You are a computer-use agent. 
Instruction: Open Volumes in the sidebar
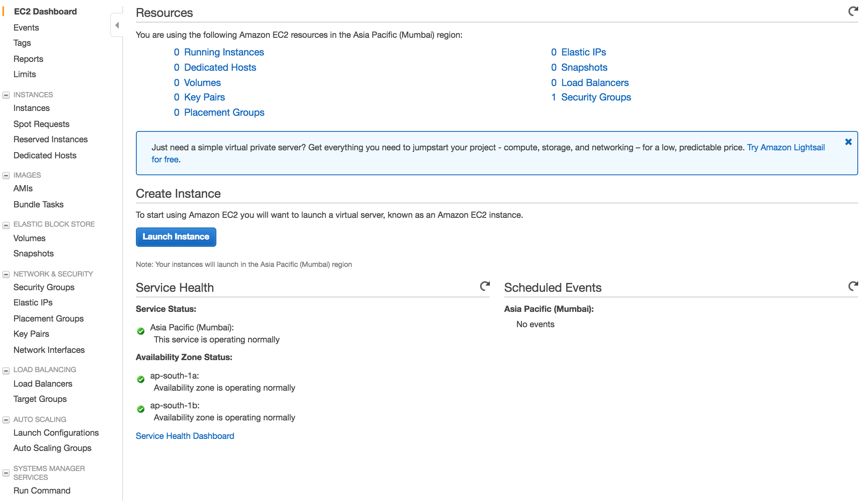point(29,238)
